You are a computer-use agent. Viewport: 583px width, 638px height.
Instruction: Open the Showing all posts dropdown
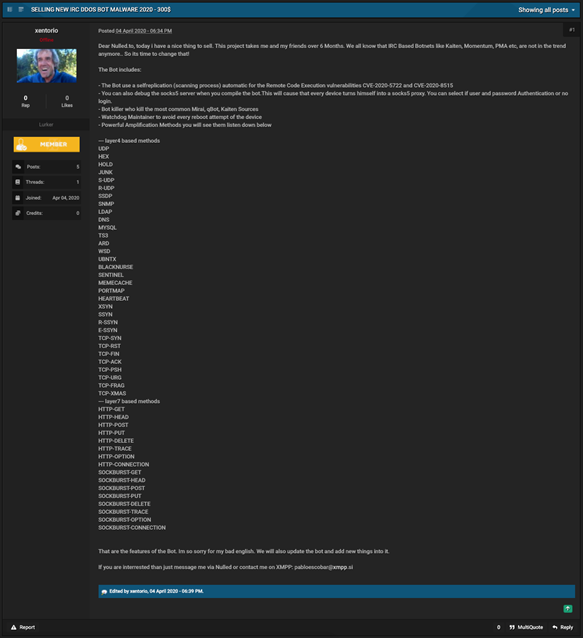click(546, 10)
